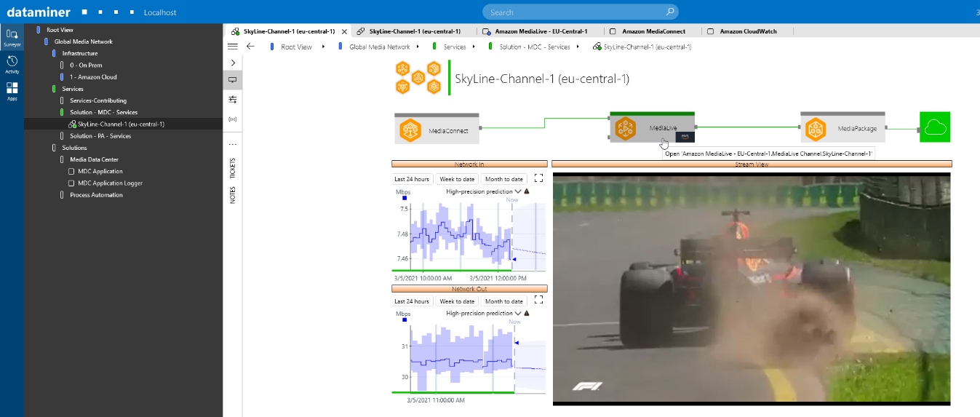Click the Network In orange header bar
This screenshot has width=980, height=417.
click(469, 164)
